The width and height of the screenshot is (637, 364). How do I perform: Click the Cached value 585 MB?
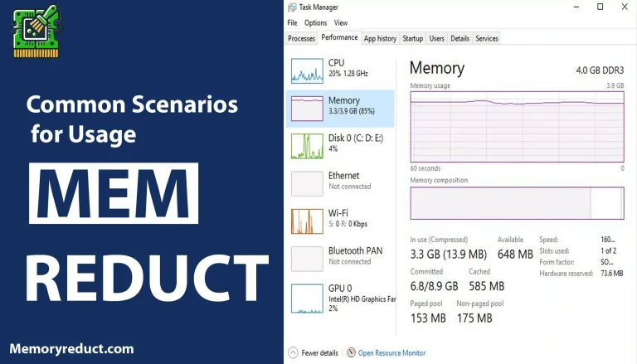click(487, 286)
